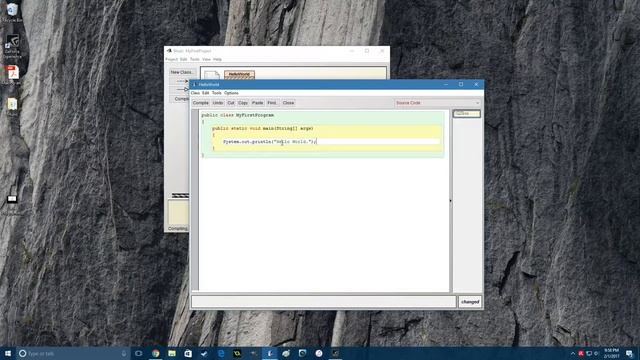Open the Class menu in the editor
The image size is (640, 360).
(196, 93)
